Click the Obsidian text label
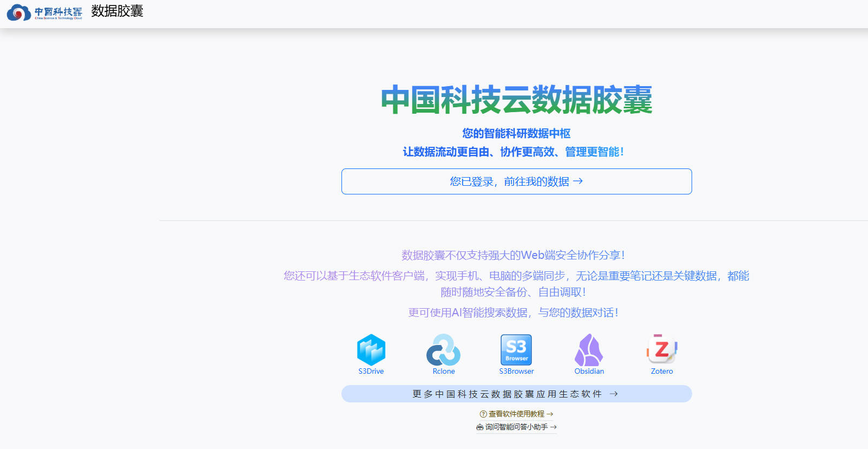This screenshot has width=868, height=449. point(589,372)
